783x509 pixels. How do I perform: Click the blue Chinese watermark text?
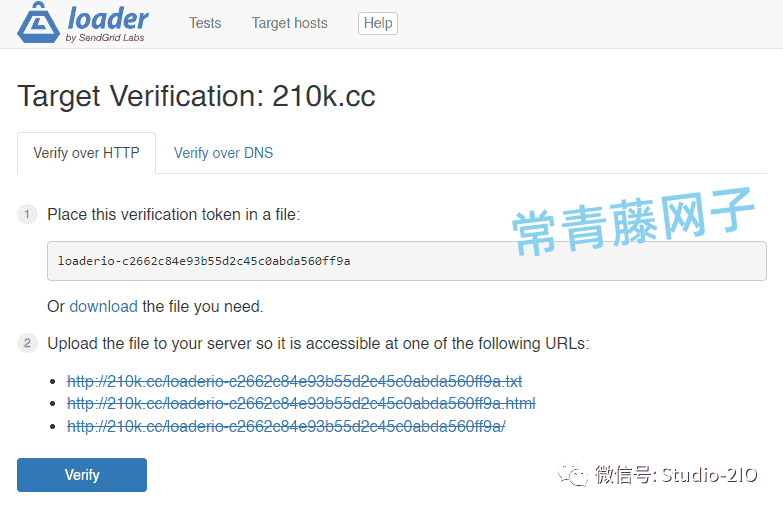(x=633, y=221)
